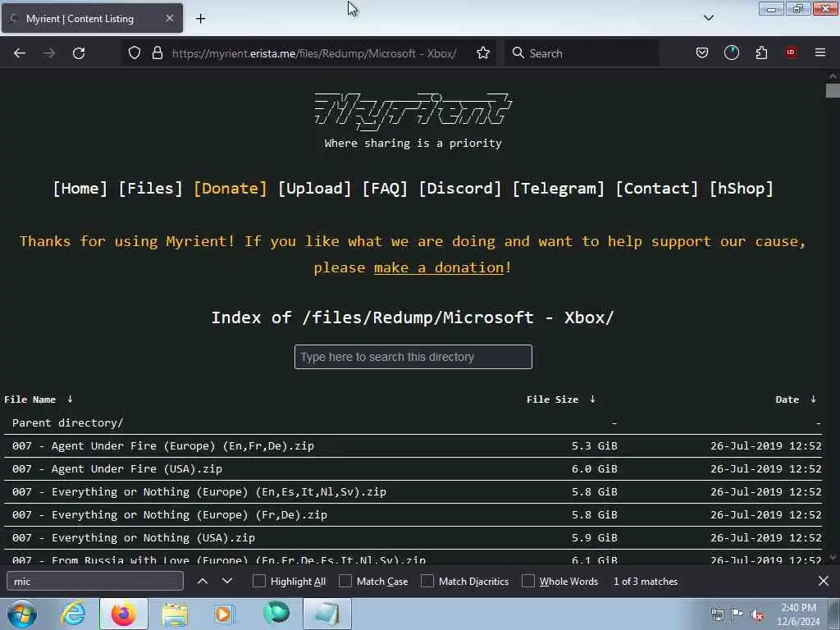
Task: Sort by File Name arrow
Action: pyautogui.click(x=70, y=399)
